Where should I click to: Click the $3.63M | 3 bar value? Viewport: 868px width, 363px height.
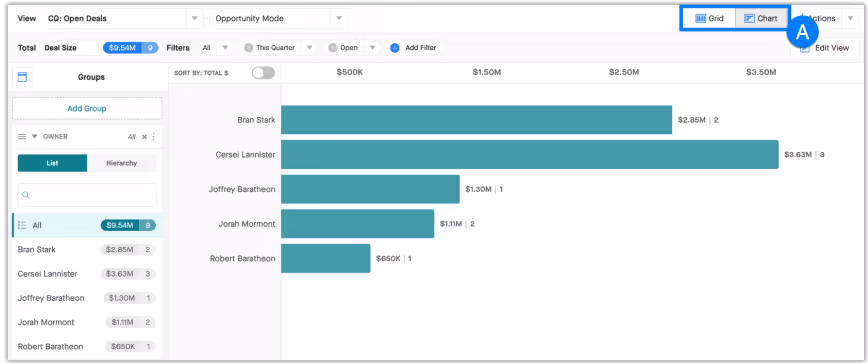[x=804, y=155]
